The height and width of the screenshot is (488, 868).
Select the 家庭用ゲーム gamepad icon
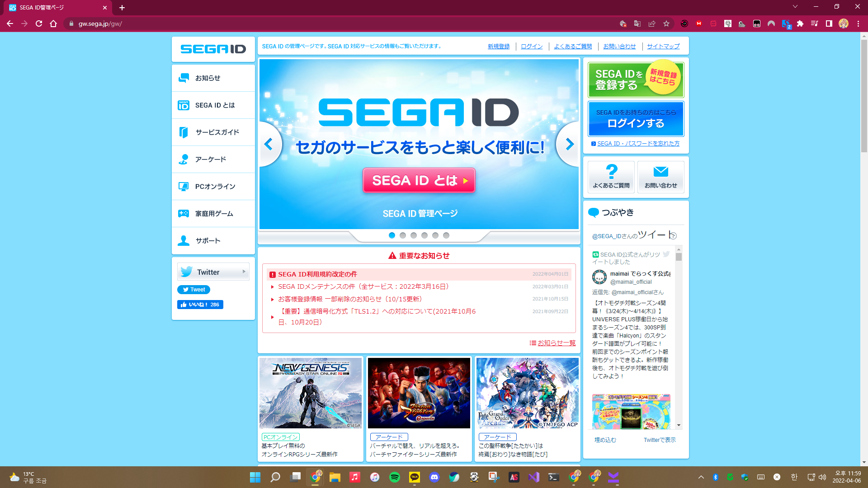184,214
